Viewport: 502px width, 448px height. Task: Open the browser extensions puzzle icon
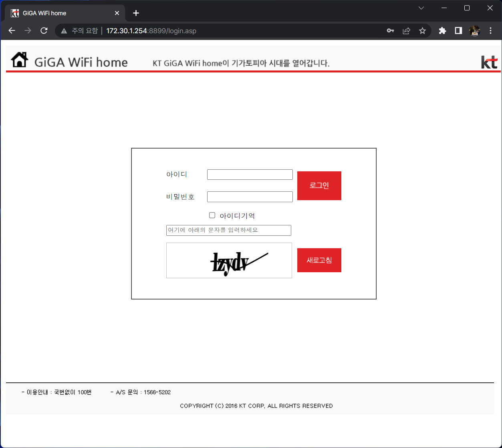pyautogui.click(x=442, y=30)
